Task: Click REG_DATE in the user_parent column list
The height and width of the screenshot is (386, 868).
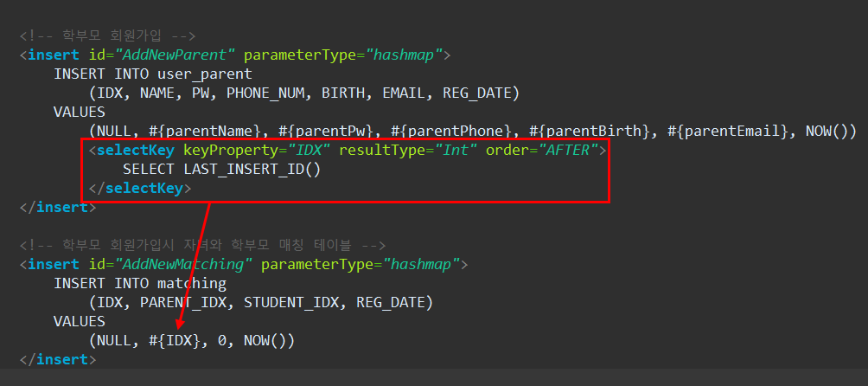Action: tap(477, 93)
